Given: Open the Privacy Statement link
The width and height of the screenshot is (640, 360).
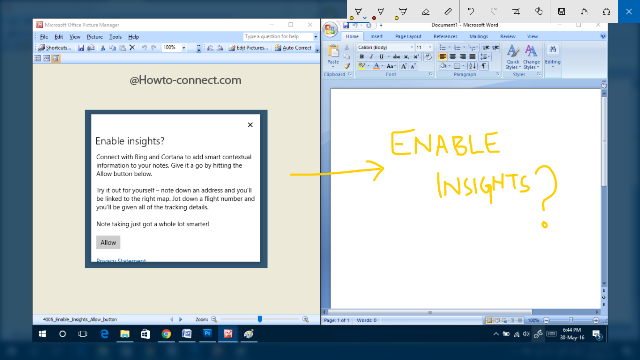Looking at the screenshot, I should [121, 260].
